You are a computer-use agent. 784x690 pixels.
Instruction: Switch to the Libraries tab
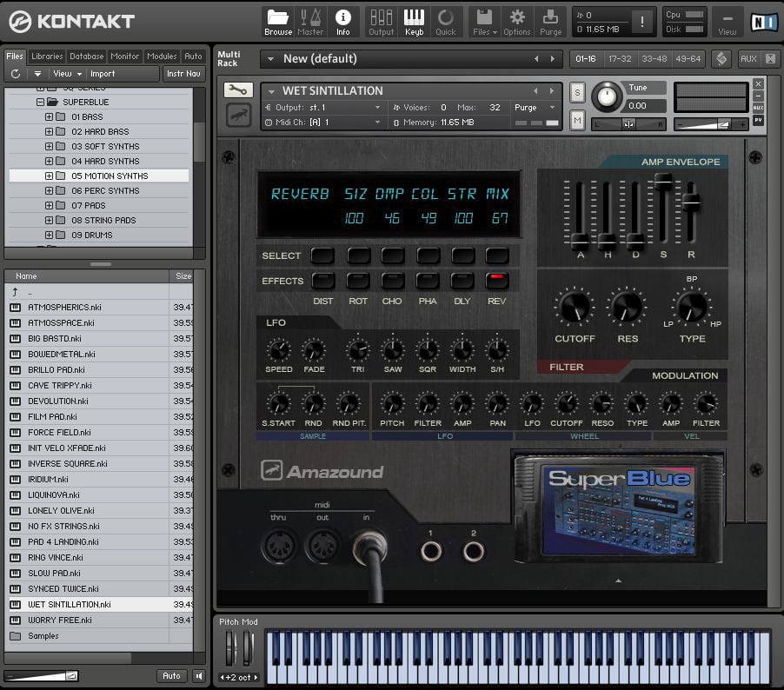[47, 56]
